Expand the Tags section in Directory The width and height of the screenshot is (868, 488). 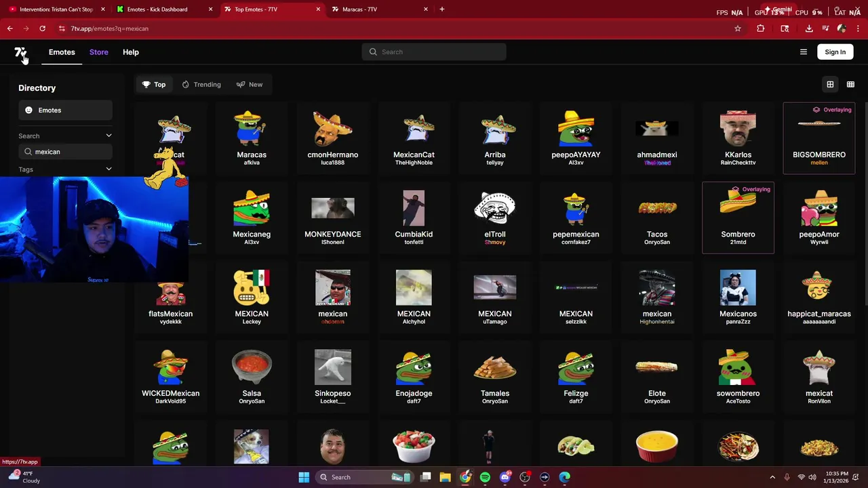[x=108, y=169]
